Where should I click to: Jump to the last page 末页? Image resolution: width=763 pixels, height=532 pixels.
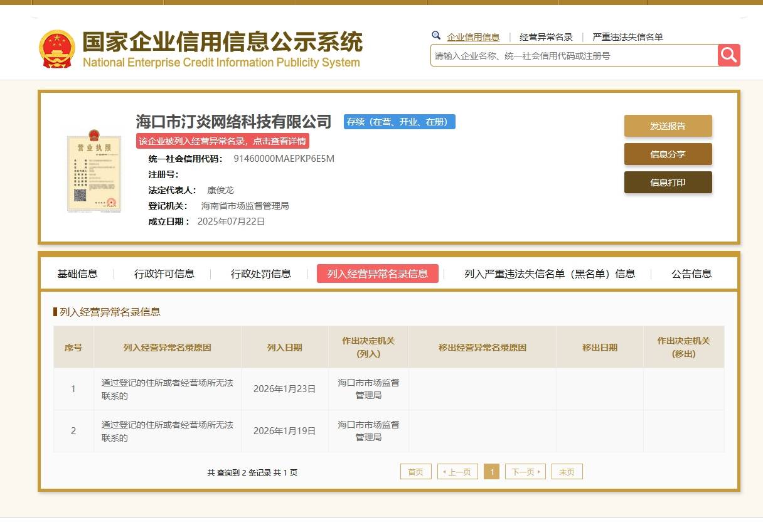point(567,472)
